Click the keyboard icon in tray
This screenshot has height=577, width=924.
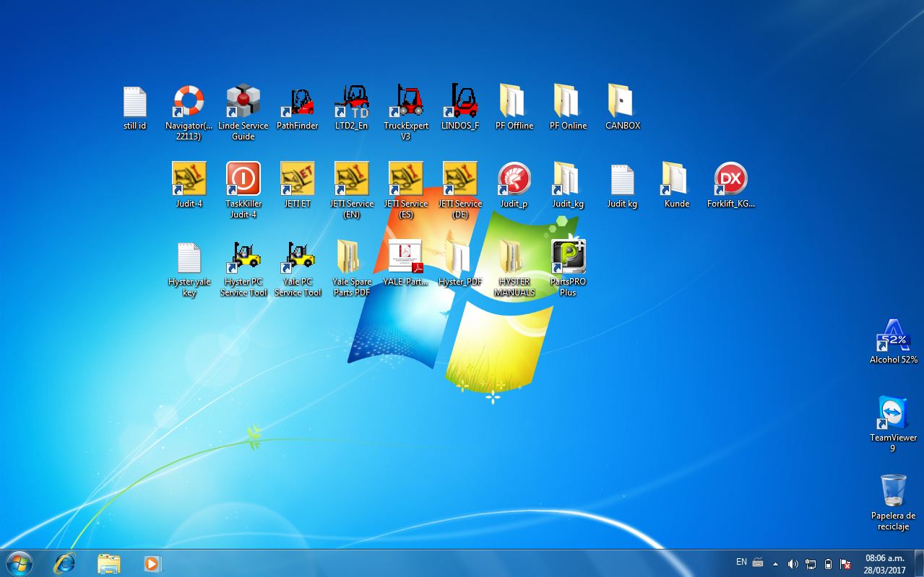point(758,563)
